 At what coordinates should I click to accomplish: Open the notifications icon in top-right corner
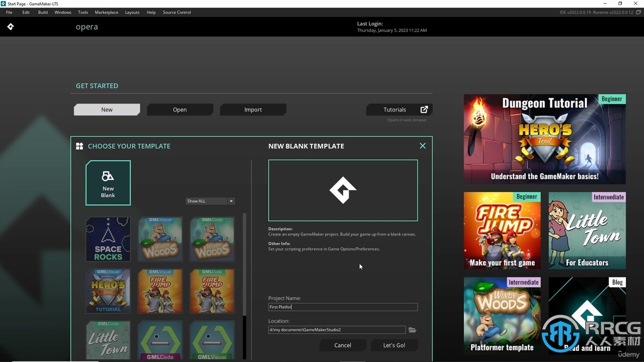(x=638, y=12)
